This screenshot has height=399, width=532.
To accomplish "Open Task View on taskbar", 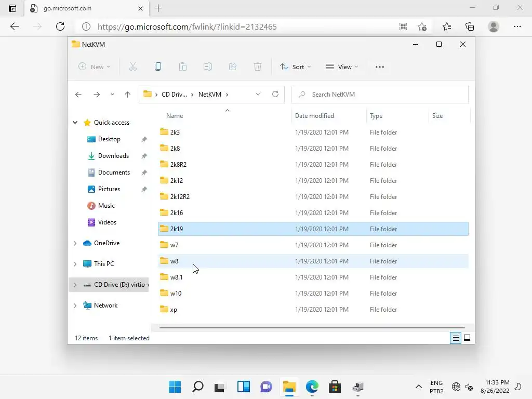I will [220, 387].
